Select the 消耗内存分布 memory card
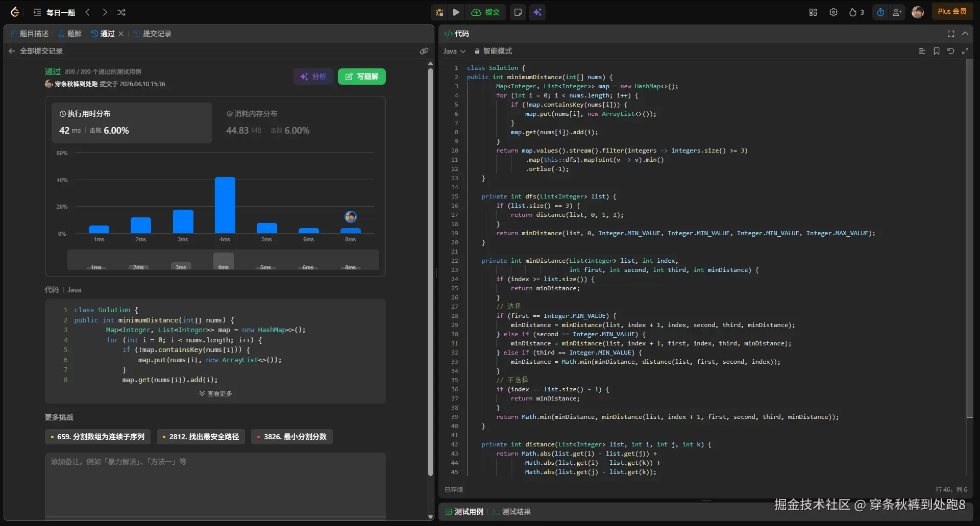Screen dimensions: 980x526 click(299, 122)
